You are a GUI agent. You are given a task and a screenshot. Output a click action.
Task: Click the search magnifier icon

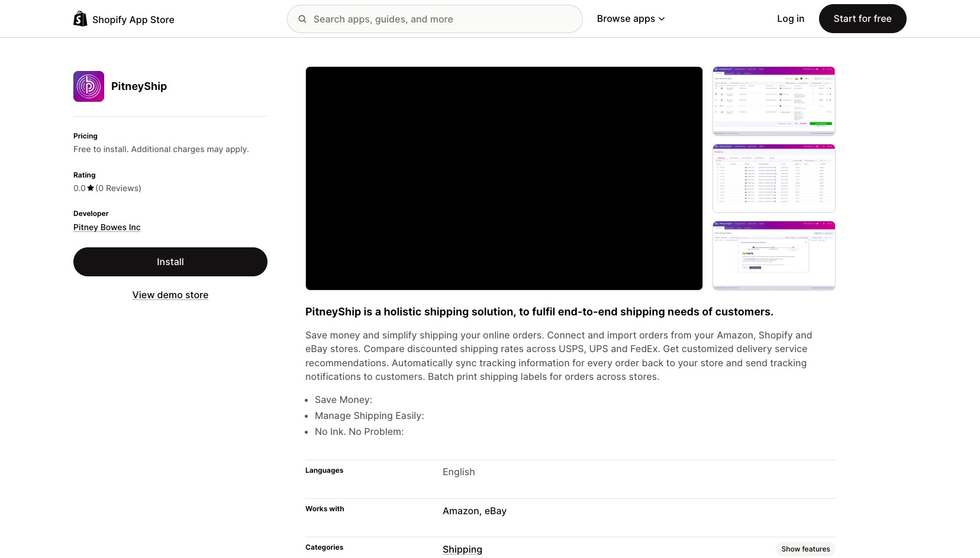302,19
